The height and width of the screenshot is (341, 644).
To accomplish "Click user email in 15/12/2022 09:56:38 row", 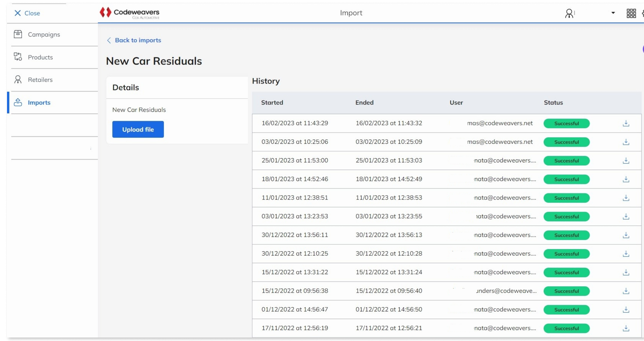I will [506, 290].
